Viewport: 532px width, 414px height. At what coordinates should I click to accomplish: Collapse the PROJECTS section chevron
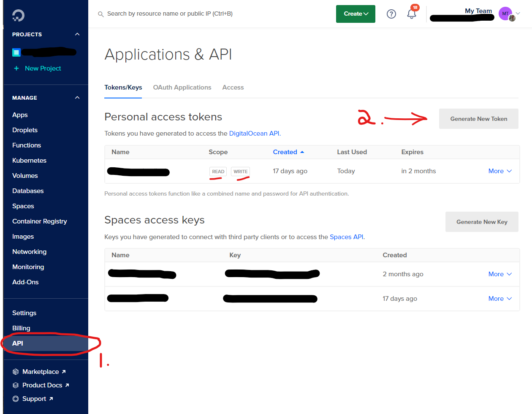77,34
